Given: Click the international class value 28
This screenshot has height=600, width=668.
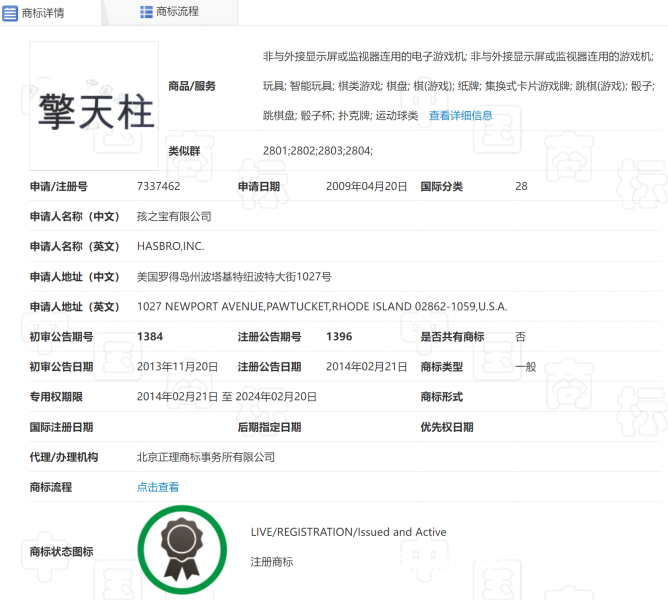Looking at the screenshot, I should [521, 186].
